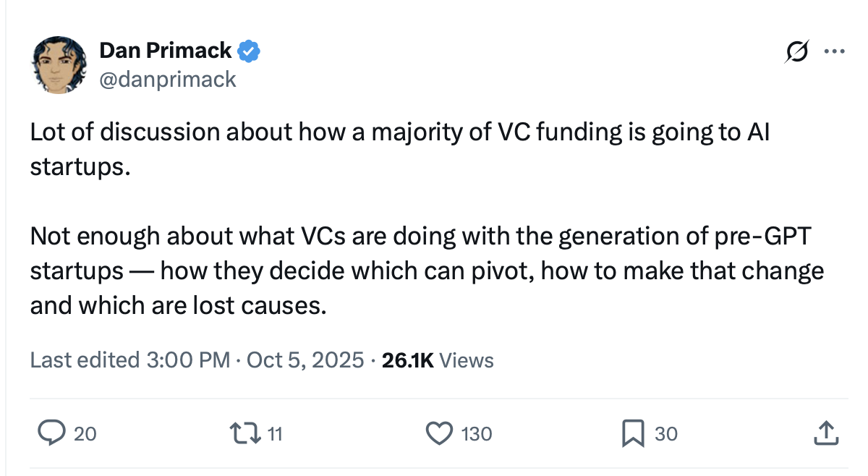
Task: View edit history via "Last edited"
Action: [x=85, y=360]
